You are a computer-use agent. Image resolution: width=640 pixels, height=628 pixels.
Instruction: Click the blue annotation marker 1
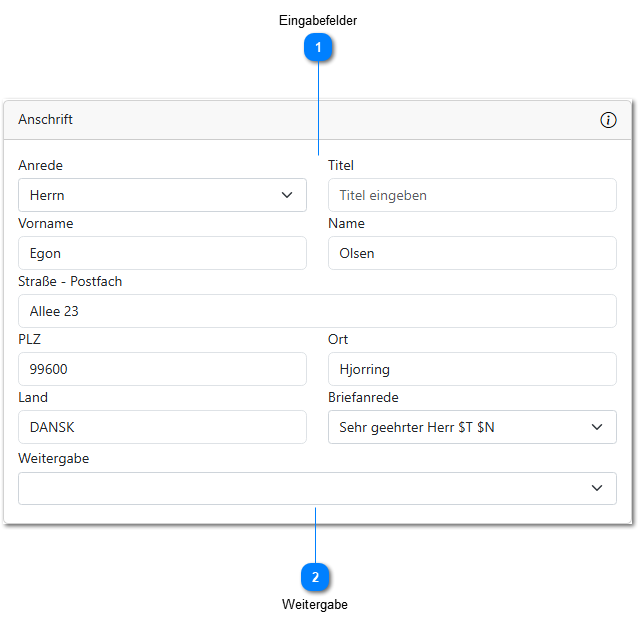coord(318,47)
